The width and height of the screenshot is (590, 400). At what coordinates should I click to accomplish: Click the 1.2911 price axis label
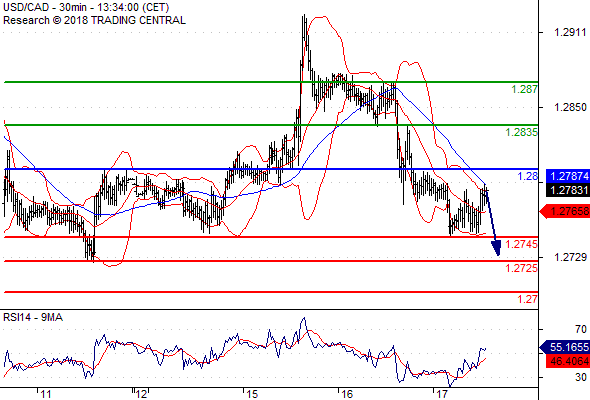570,32
